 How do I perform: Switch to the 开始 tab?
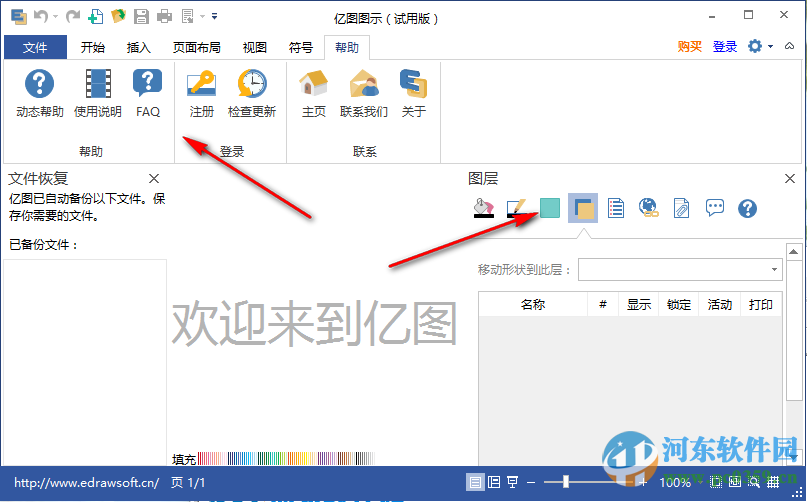[93, 47]
